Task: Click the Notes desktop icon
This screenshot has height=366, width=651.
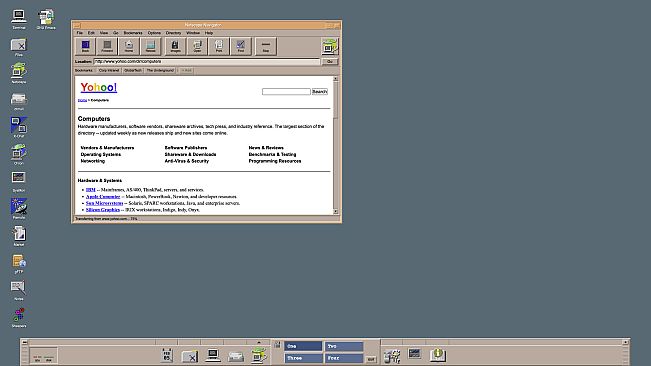Action: click(x=19, y=289)
